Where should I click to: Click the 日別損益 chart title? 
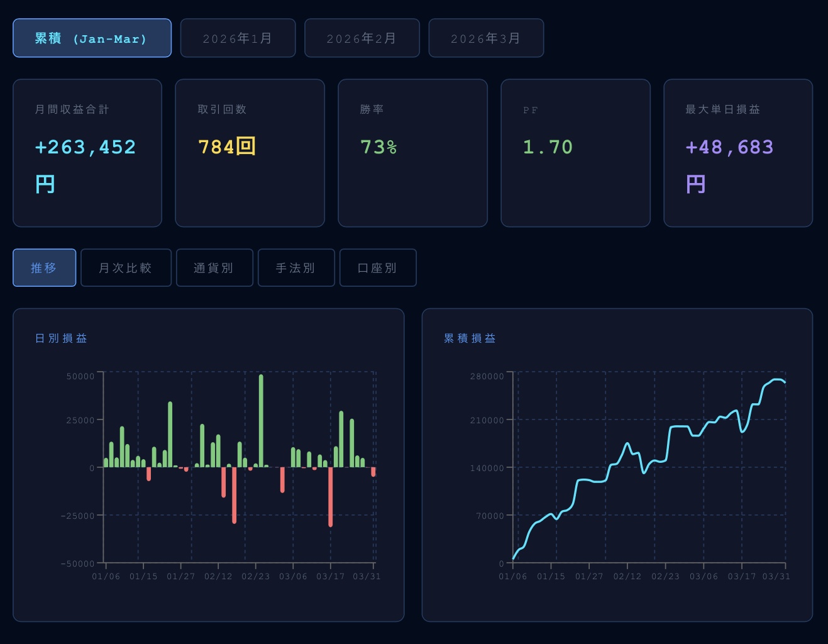(61, 338)
